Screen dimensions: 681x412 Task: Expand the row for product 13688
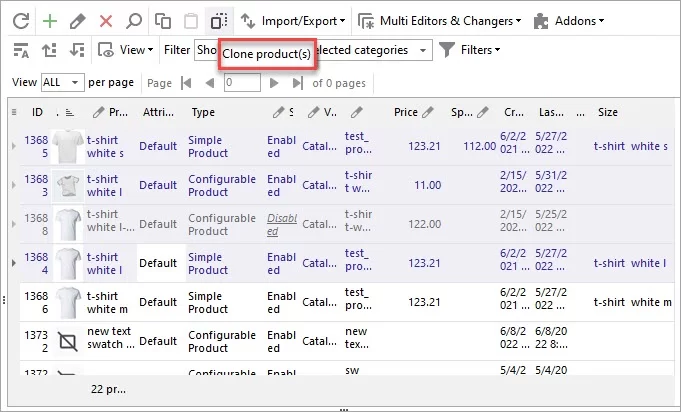pos(14,224)
